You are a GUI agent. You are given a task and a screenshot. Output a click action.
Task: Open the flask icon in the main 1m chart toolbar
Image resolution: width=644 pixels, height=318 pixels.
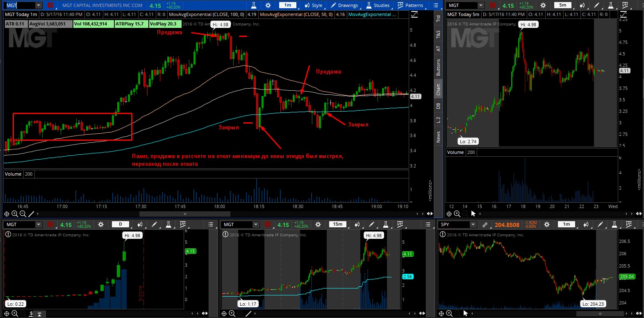pyautogui.click(x=254, y=5)
